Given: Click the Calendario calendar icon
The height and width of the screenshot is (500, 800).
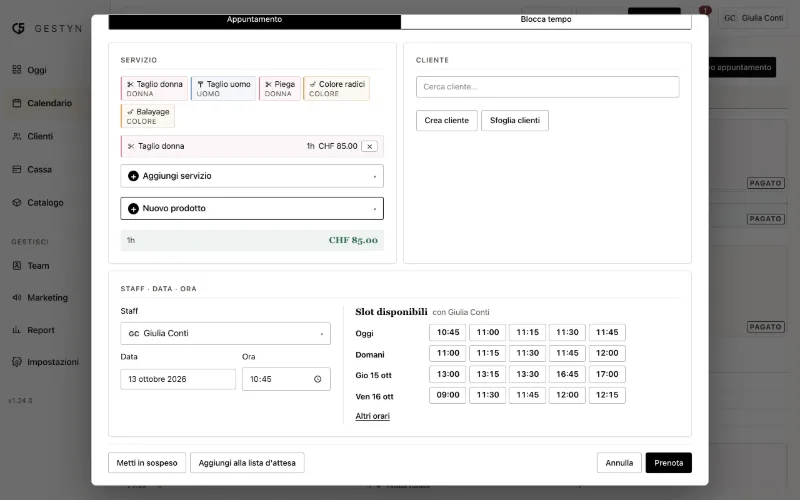Looking at the screenshot, I should 17,103.
